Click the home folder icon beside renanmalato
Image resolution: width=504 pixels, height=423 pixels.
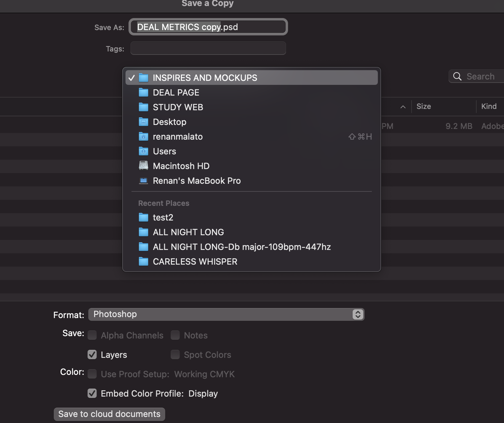[143, 136]
